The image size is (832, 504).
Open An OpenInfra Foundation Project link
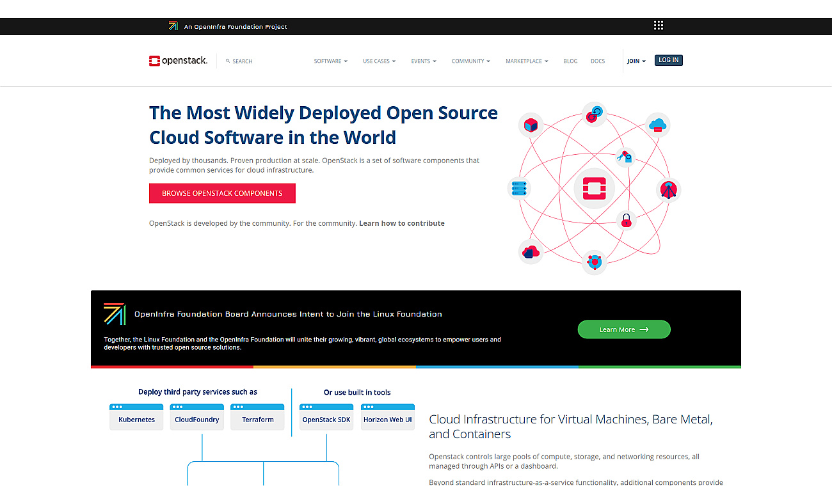236,27
